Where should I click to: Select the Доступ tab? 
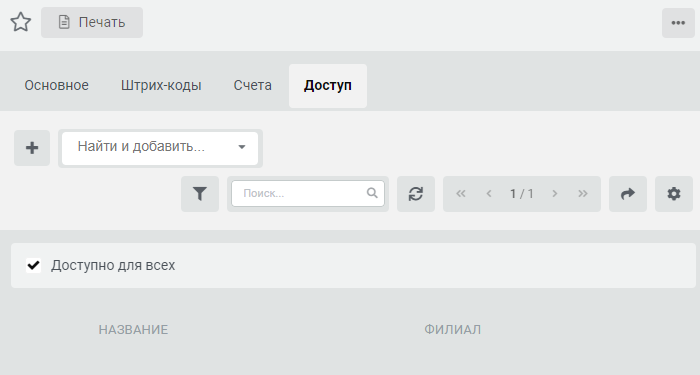pos(328,86)
